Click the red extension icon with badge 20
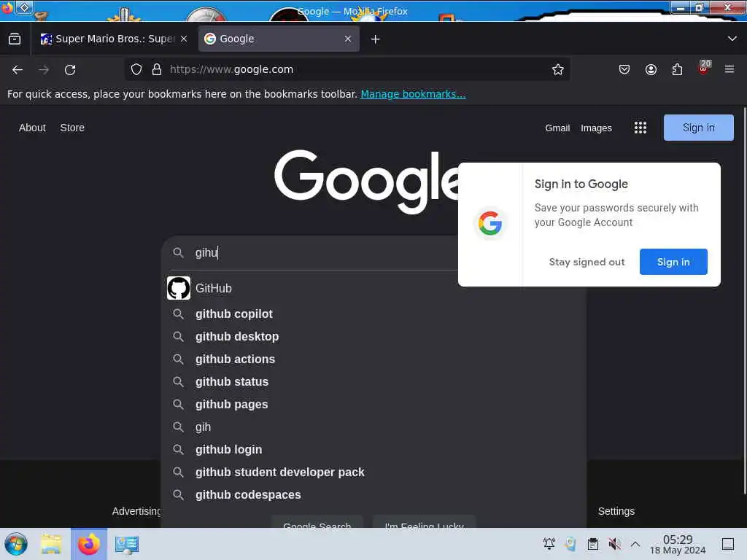The height and width of the screenshot is (560, 747). (704, 69)
